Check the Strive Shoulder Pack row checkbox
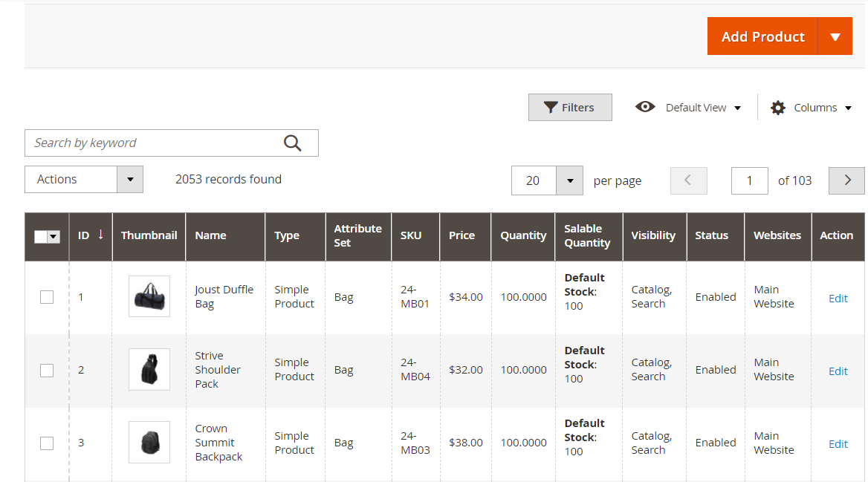Viewport: 868px width, 482px height. pyautogui.click(x=47, y=370)
